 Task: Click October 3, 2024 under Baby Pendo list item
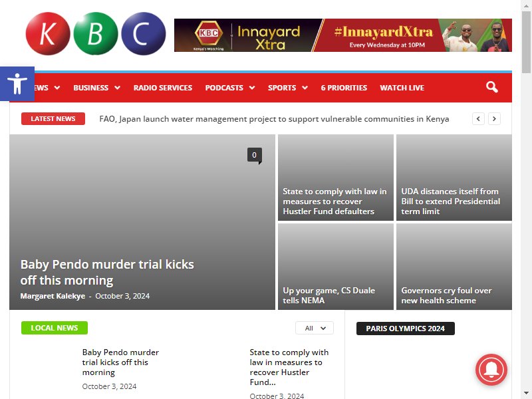(109, 386)
